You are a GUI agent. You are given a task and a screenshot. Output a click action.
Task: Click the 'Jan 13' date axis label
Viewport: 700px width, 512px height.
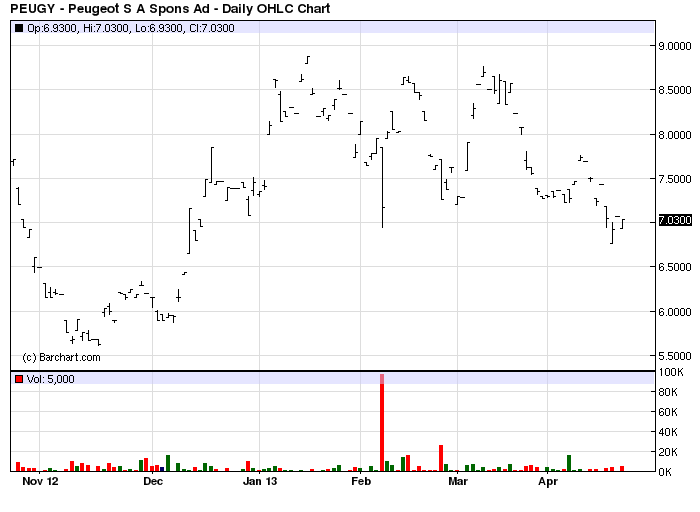coord(260,481)
